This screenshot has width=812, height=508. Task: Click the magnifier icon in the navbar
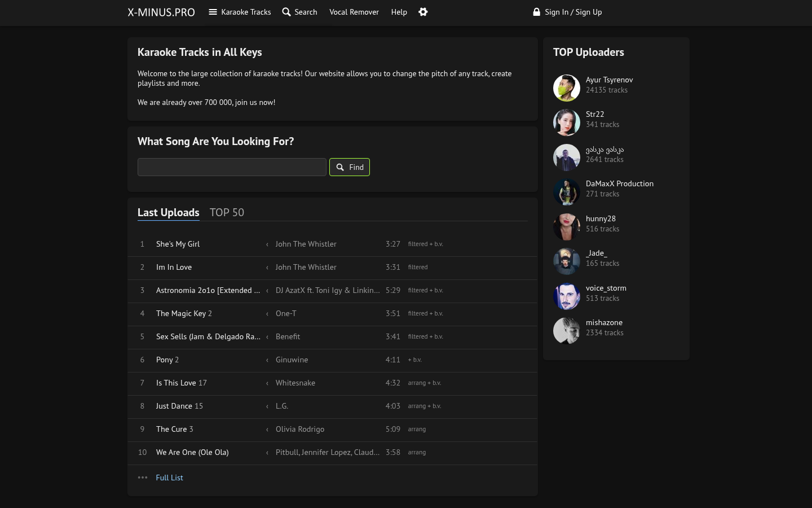[x=286, y=12]
